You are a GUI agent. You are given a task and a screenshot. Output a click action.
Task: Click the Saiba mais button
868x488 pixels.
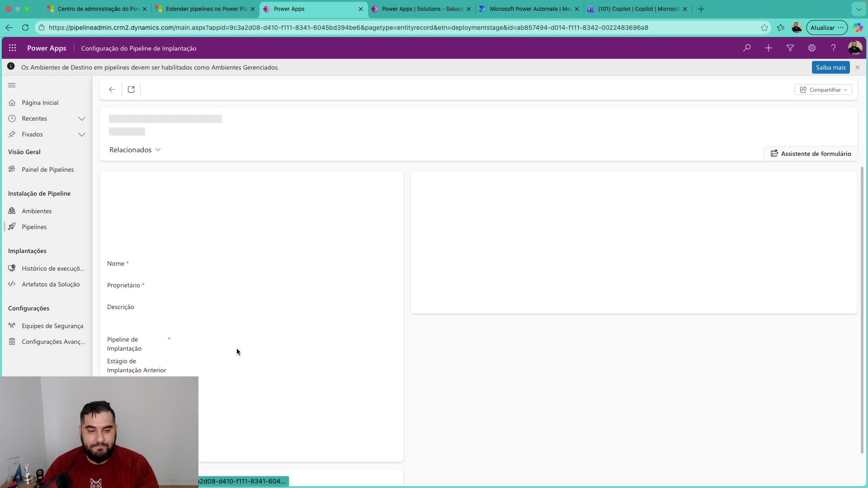pyautogui.click(x=831, y=67)
